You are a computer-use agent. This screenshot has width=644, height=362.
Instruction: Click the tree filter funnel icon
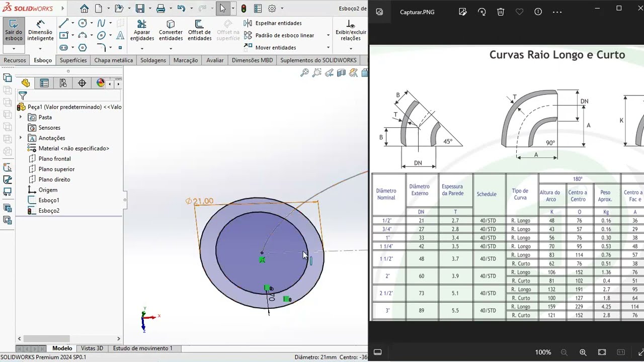[23, 95]
